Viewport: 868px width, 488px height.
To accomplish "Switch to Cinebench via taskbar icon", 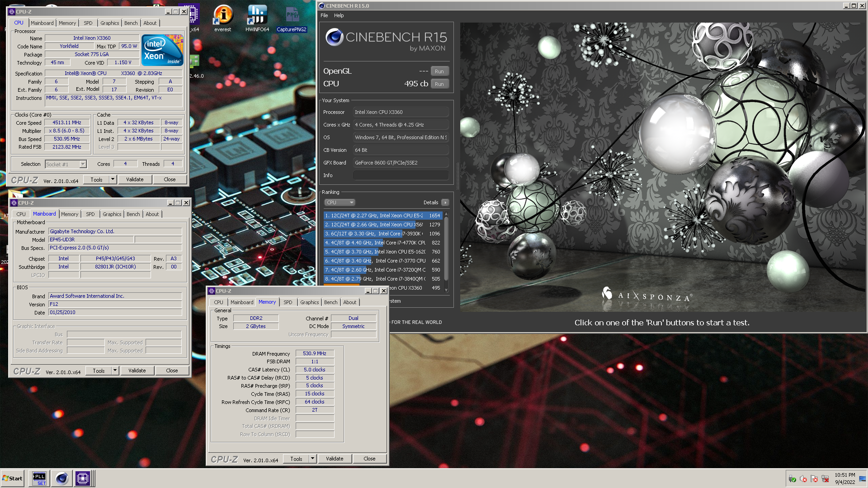I will tap(61, 478).
